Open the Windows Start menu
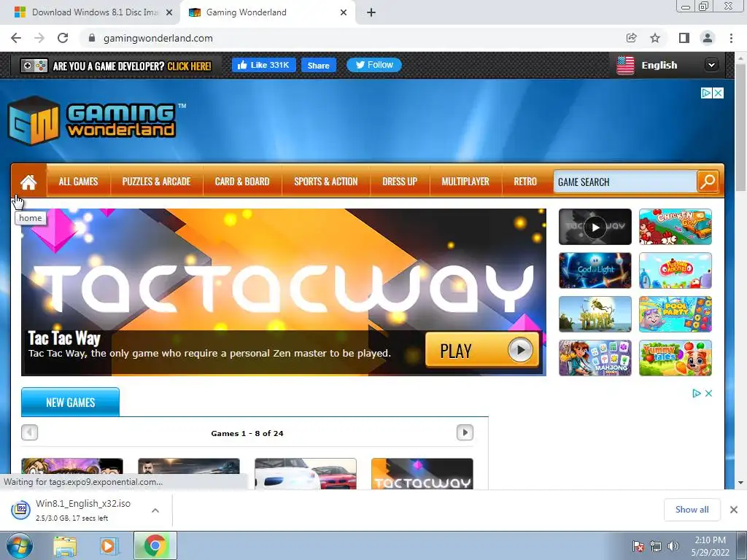Viewport: 747px width, 560px height. point(20,545)
